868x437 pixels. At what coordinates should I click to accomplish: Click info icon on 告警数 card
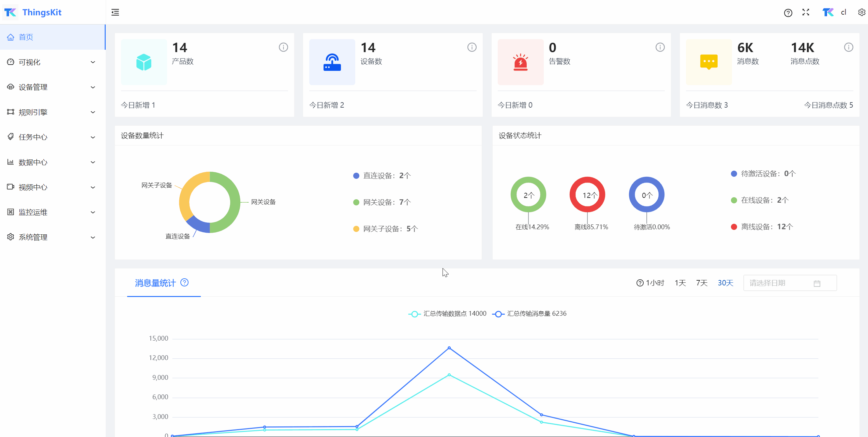(660, 47)
